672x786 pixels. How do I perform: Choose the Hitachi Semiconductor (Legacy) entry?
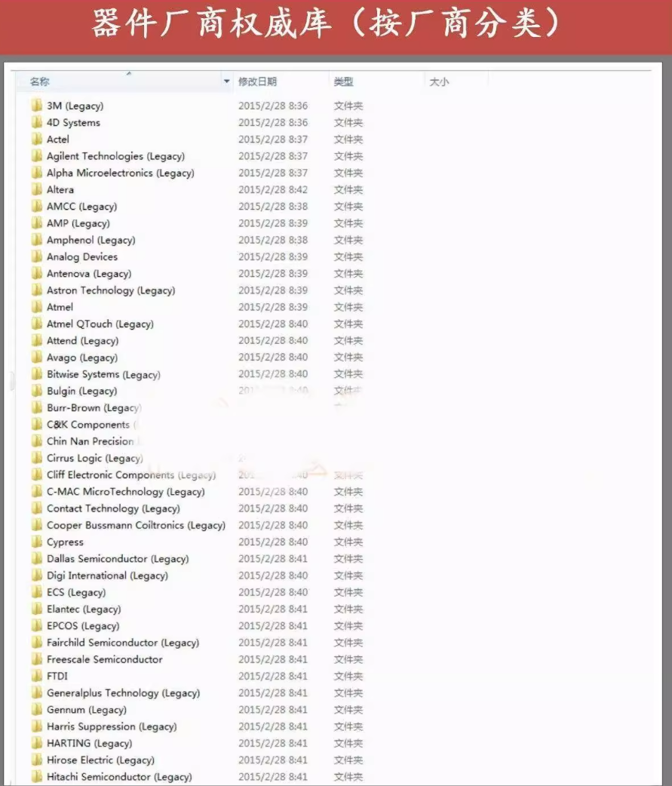click(x=119, y=777)
